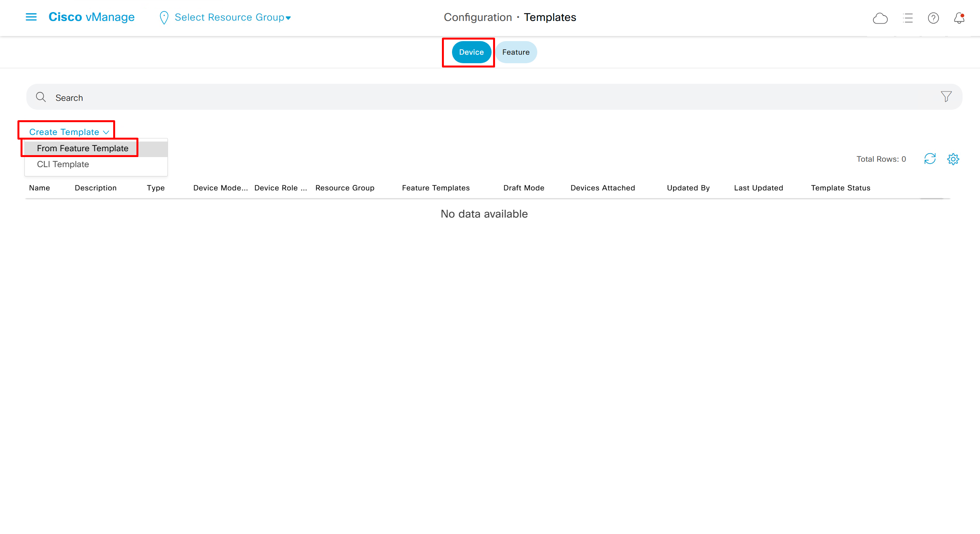This screenshot has width=980, height=534.
Task: Open the hamburger navigation menu
Action: 31,17
